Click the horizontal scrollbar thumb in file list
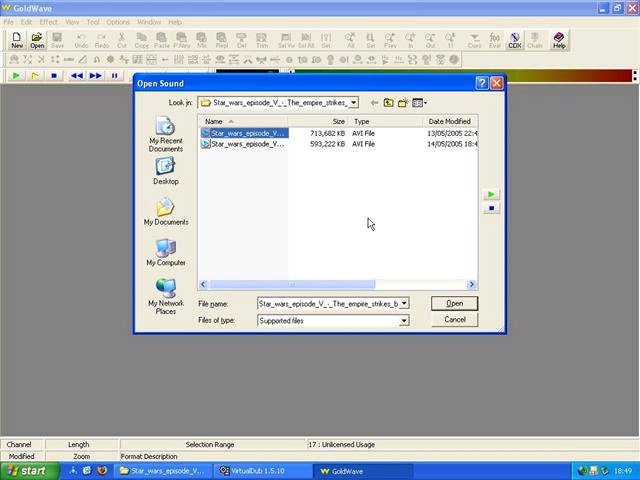This screenshot has width=640, height=480. pyautogui.click(x=291, y=284)
